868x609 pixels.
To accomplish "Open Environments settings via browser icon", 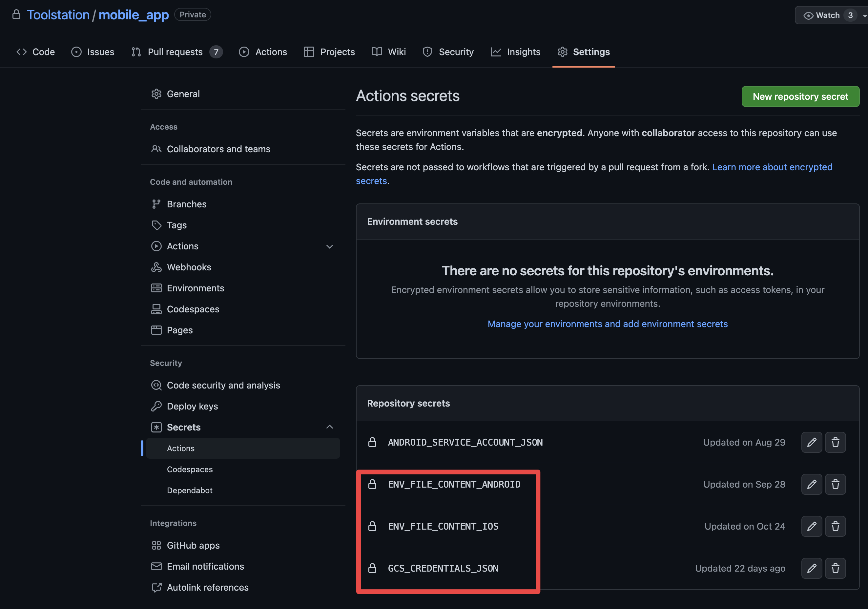I will click(x=156, y=288).
